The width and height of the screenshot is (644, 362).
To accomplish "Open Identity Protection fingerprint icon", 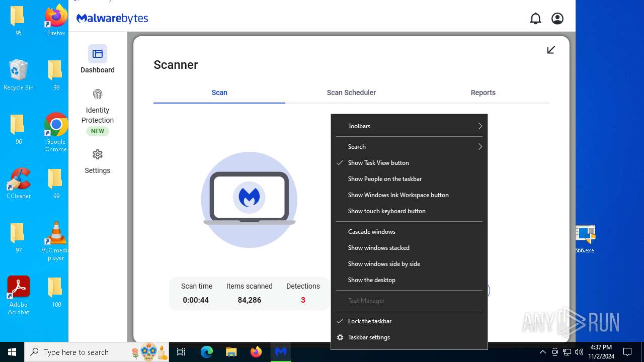I will tap(98, 94).
